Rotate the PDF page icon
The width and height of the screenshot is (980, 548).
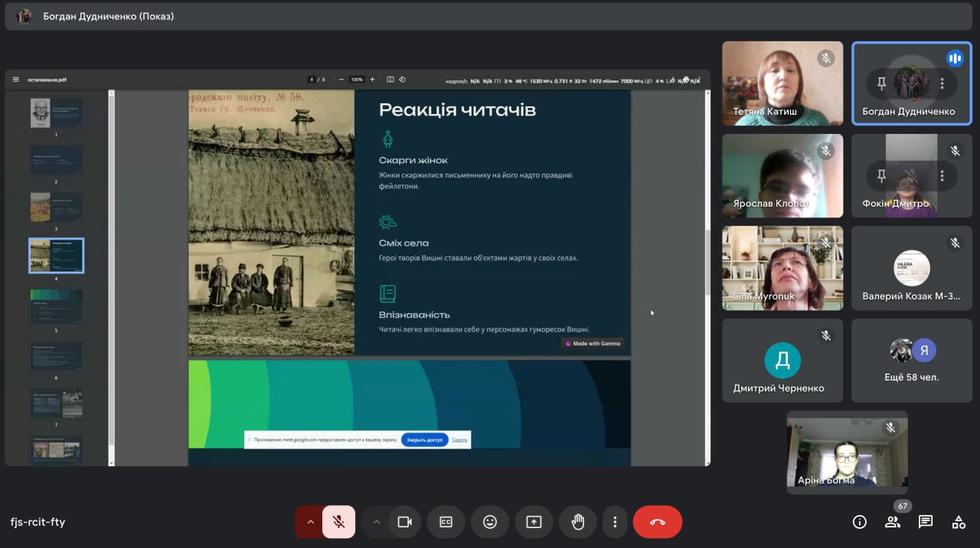coord(402,80)
